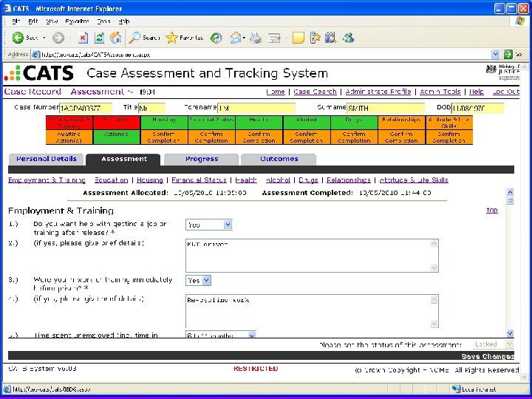The height and width of the screenshot is (399, 532).
Task: Click Confirm Completion under Alcohol
Action: (307, 137)
